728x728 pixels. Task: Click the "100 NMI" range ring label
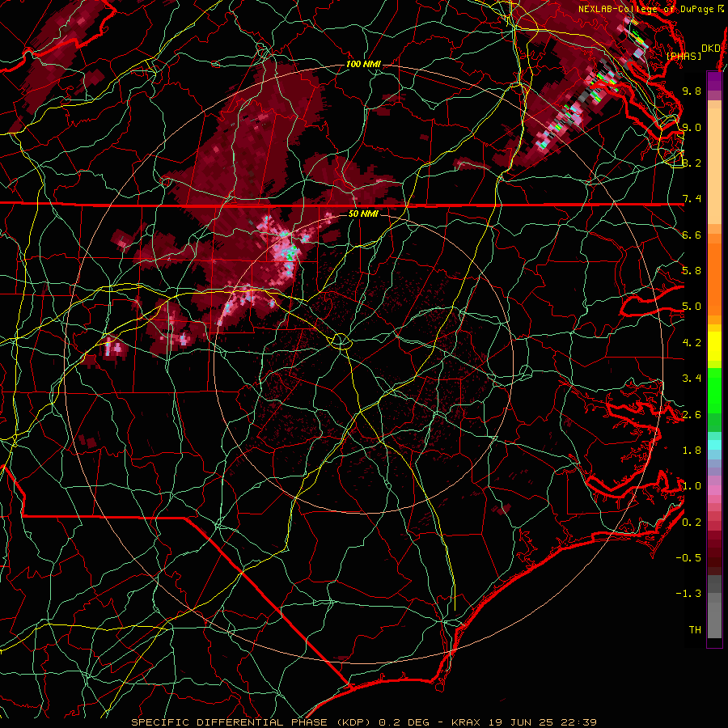click(x=363, y=64)
